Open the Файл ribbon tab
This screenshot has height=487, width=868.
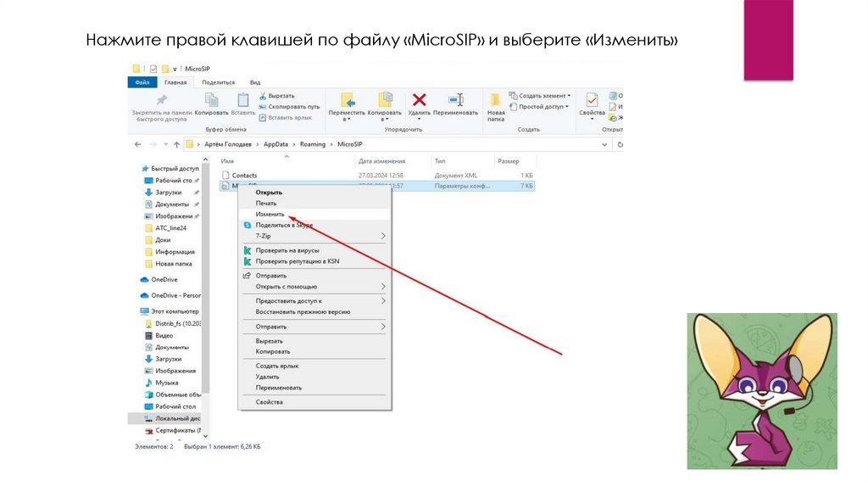pos(142,82)
